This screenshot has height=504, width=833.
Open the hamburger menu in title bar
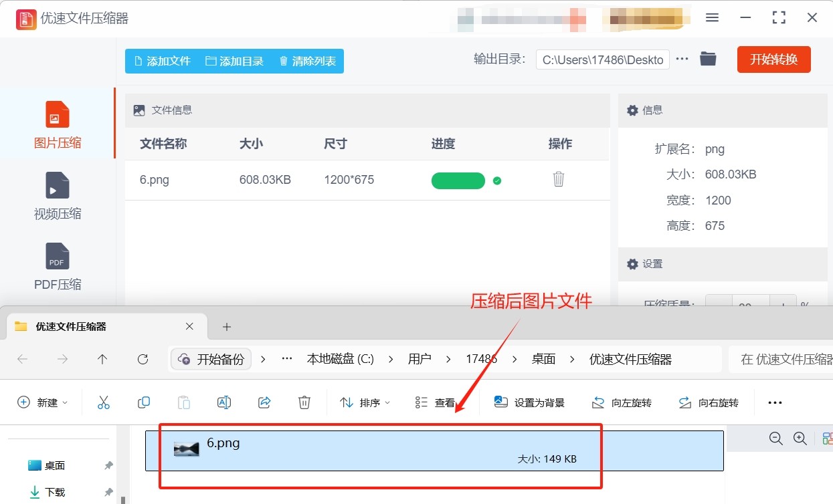tap(712, 18)
